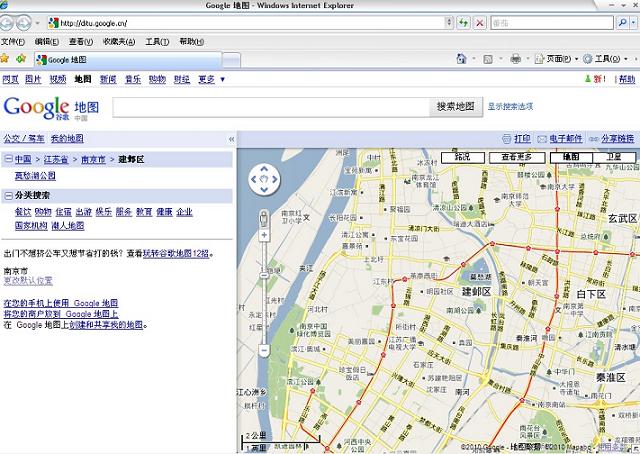Open the 收藏夹(A) favorites menu

[118, 42]
